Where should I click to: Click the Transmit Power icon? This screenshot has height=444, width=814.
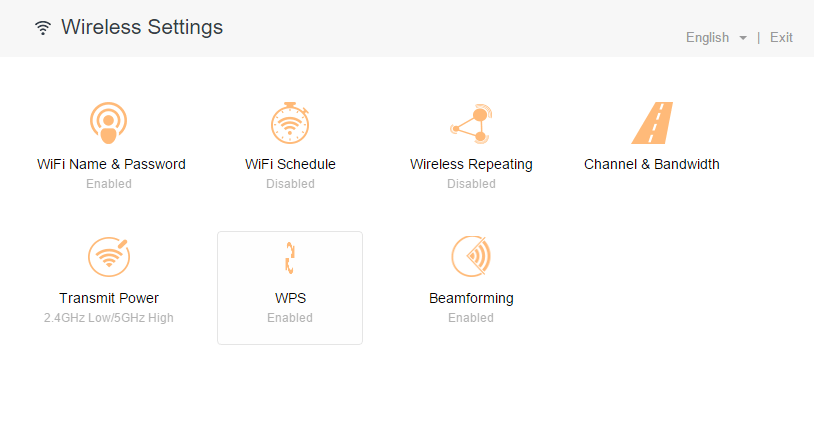(x=108, y=257)
